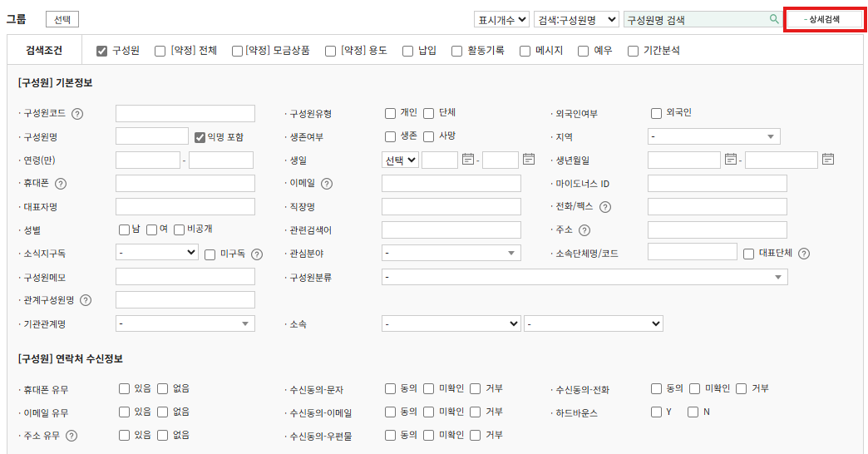Check the 대표단체 checkbox
This screenshot has width=868, height=454.
click(748, 254)
